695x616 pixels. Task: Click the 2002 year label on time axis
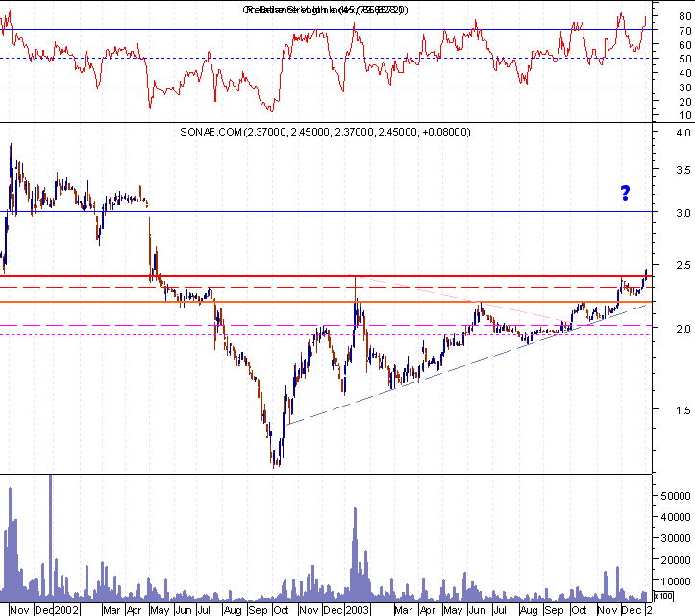(66, 610)
